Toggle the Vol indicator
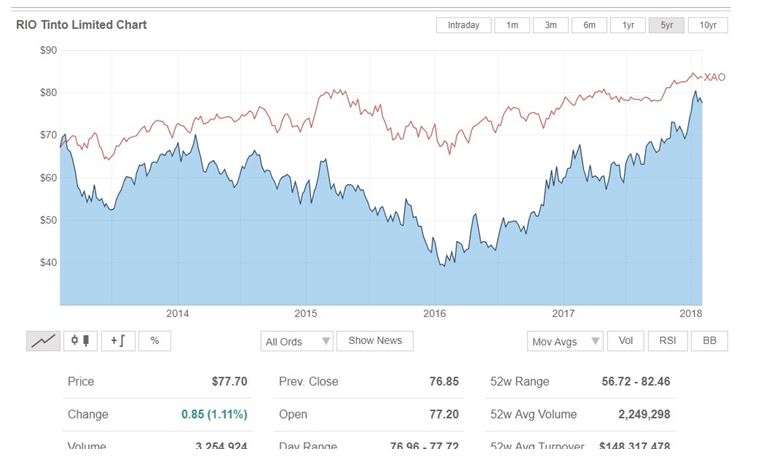The image size is (778, 465). coord(625,341)
